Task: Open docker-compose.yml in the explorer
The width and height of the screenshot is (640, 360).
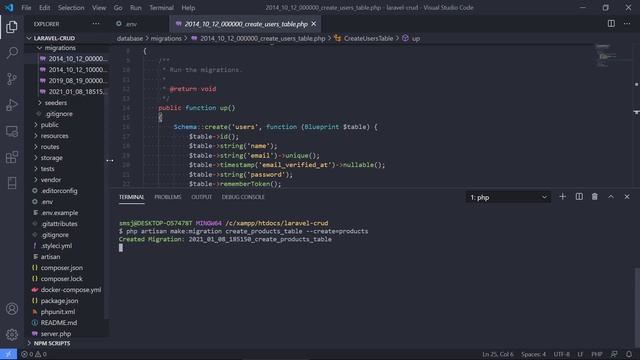Action: (x=71, y=290)
